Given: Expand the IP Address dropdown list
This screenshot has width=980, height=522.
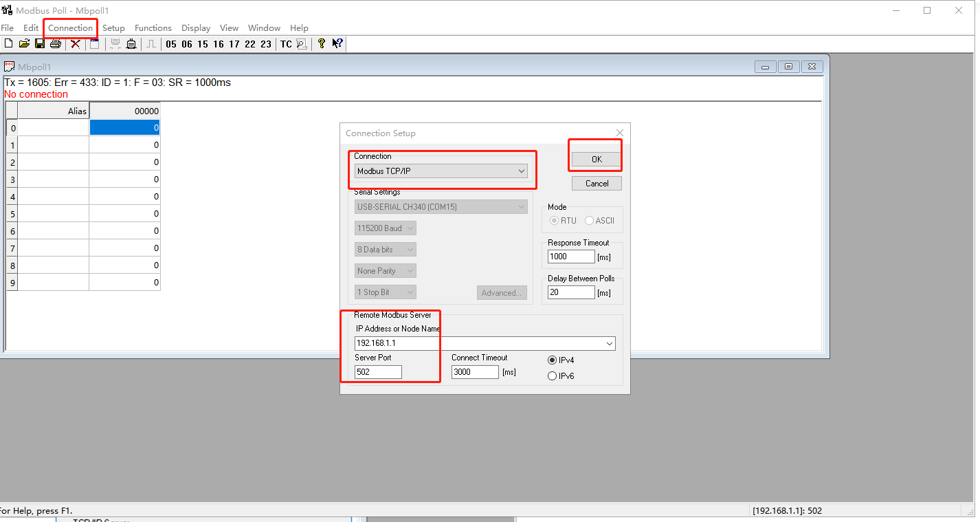Looking at the screenshot, I should 609,343.
